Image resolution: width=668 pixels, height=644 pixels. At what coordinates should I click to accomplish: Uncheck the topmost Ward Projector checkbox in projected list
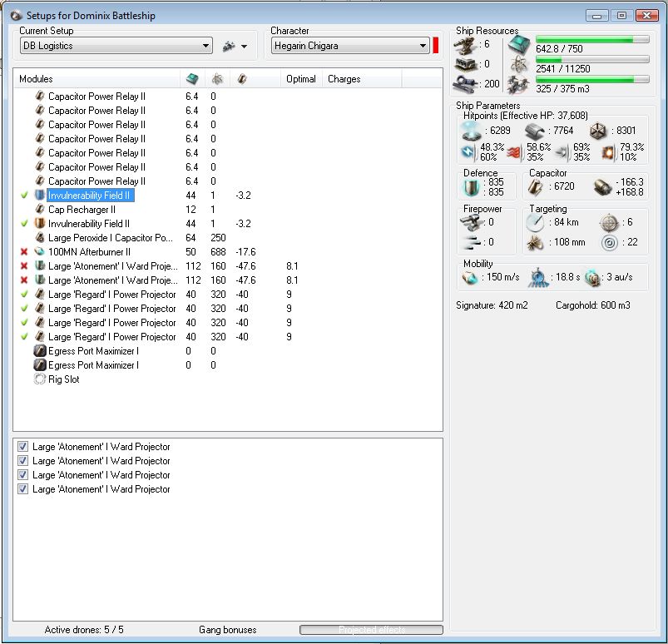click(x=22, y=446)
